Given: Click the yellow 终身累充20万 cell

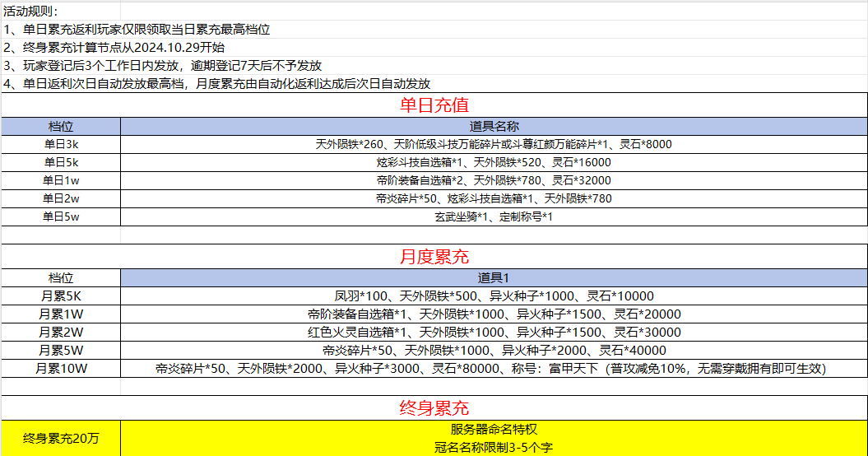Looking at the screenshot, I should tap(61, 438).
